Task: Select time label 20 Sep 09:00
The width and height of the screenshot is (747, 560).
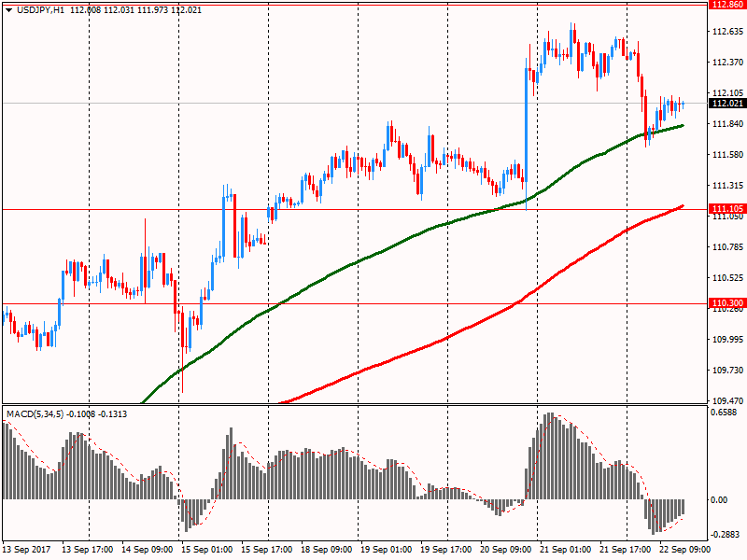Action: [x=505, y=550]
